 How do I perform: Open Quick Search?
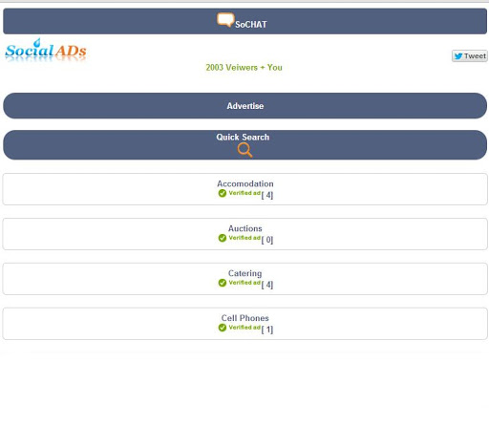[244, 145]
